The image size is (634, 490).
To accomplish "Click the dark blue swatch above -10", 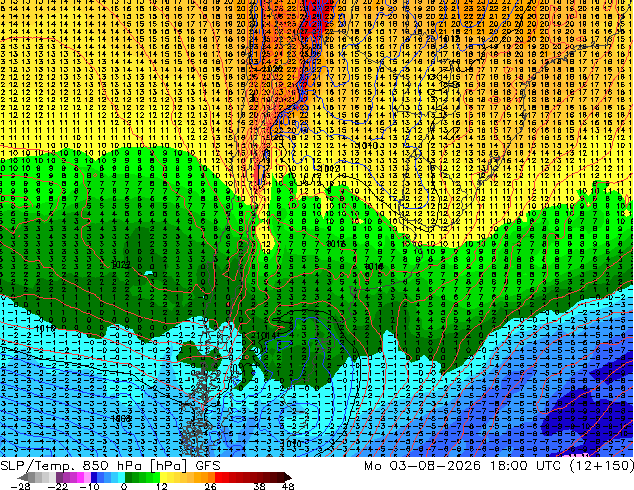I will tap(94, 477).
